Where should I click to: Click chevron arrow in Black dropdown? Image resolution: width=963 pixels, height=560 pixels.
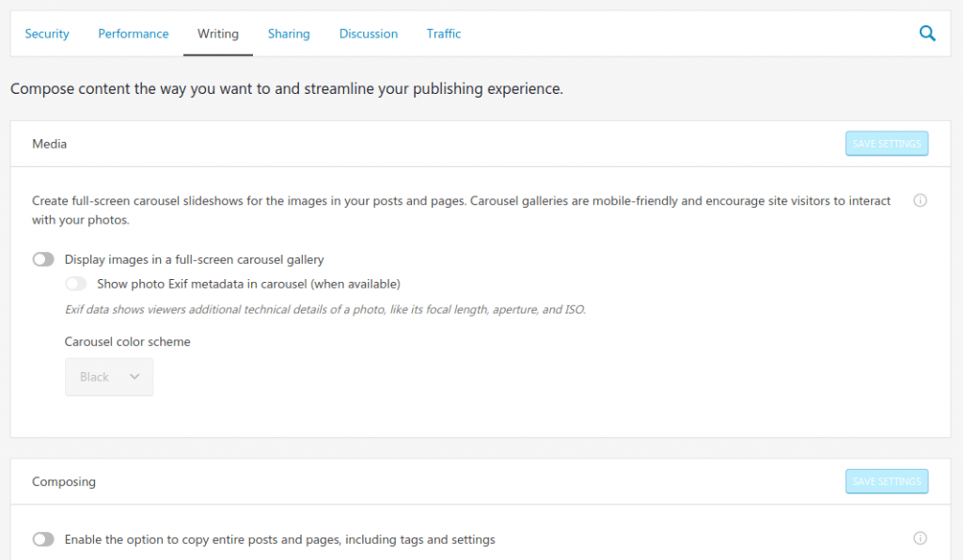click(x=134, y=377)
